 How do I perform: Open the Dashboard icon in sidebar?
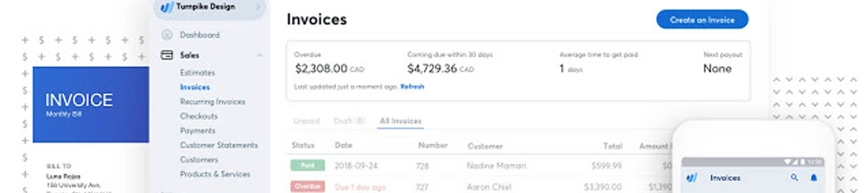[167, 35]
